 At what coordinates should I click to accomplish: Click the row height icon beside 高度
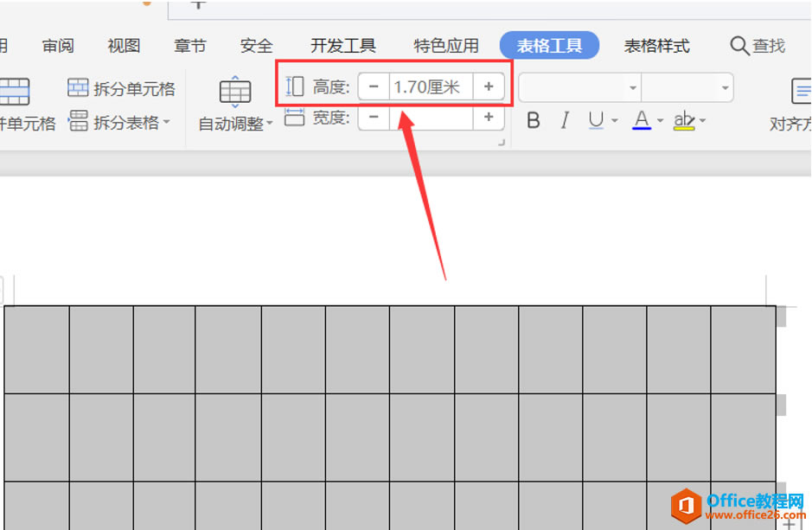tap(294, 86)
